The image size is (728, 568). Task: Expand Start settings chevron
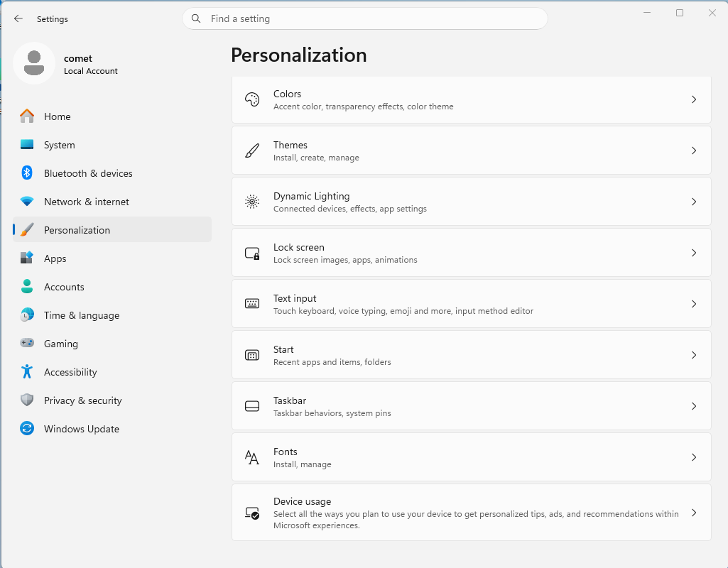[694, 355]
